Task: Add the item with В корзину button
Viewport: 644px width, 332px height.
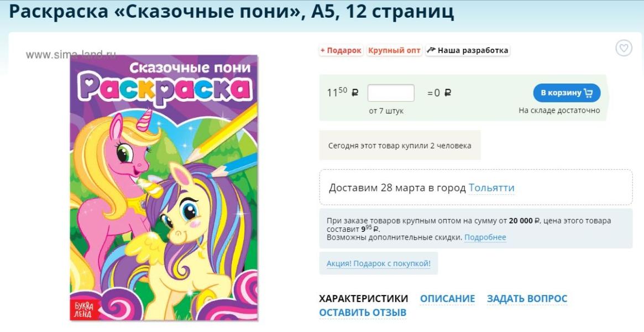Action: point(567,93)
